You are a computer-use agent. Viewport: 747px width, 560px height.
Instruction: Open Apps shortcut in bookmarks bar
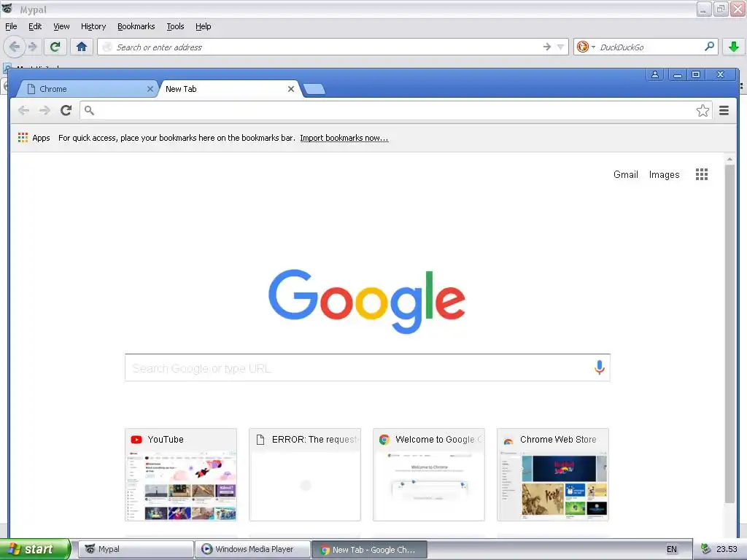[x=34, y=138]
